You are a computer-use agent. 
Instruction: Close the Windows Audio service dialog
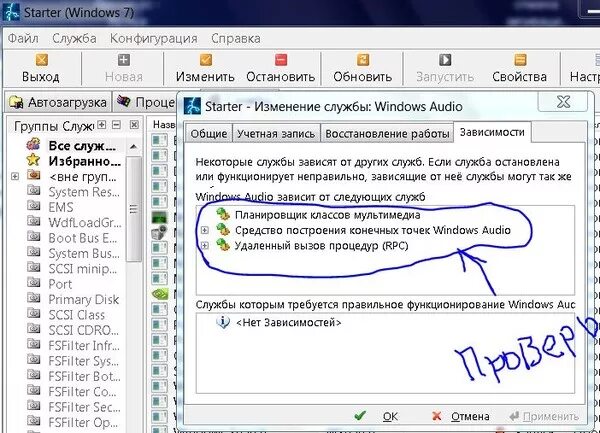[x=563, y=102]
